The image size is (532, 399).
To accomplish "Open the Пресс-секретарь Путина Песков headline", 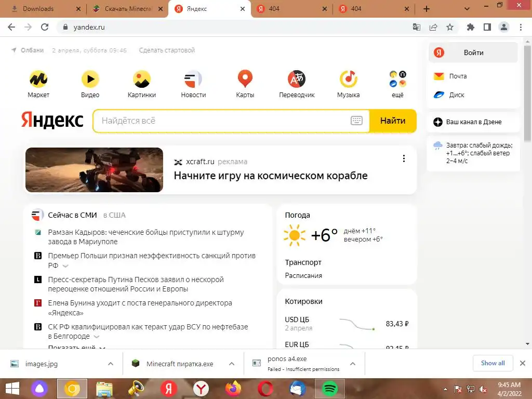I will point(136,284).
